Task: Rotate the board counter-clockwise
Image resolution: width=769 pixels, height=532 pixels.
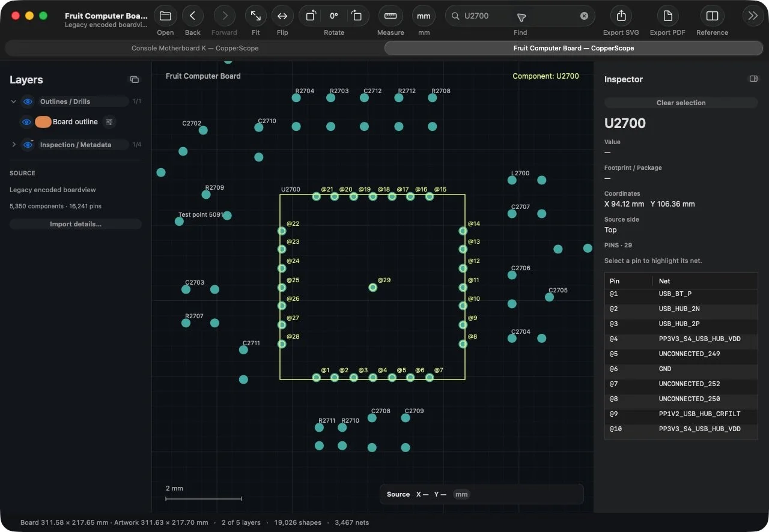Action: (311, 16)
